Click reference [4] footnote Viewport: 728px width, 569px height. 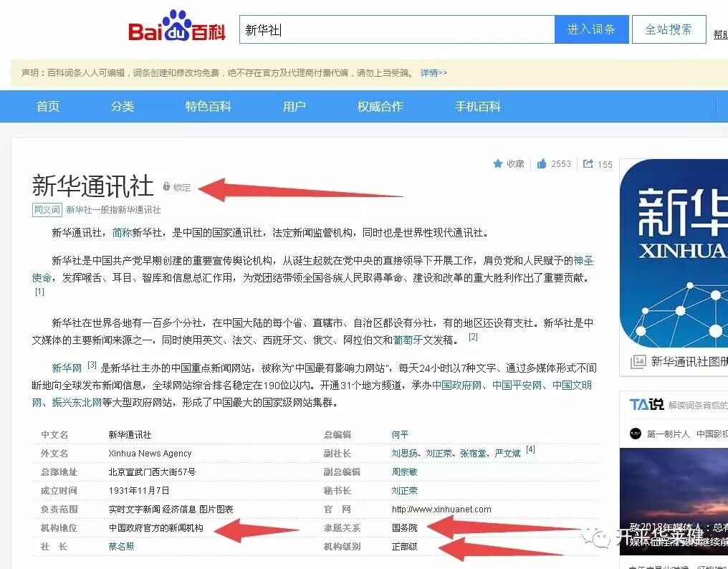point(531,449)
